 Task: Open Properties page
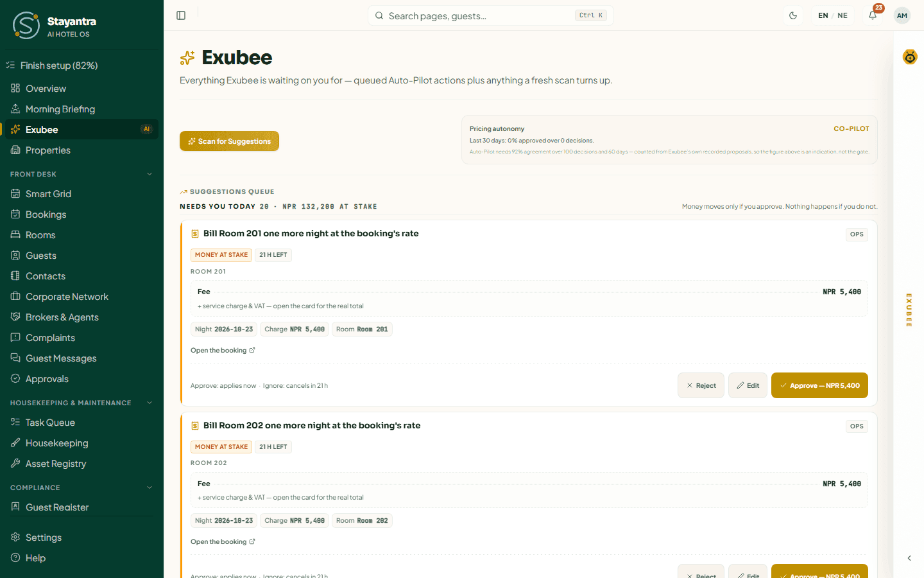click(81, 150)
